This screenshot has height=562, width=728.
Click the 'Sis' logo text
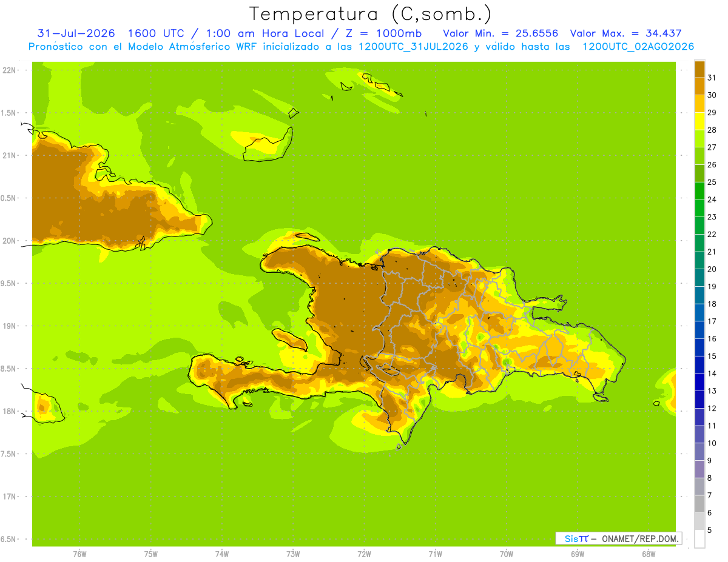(571, 538)
